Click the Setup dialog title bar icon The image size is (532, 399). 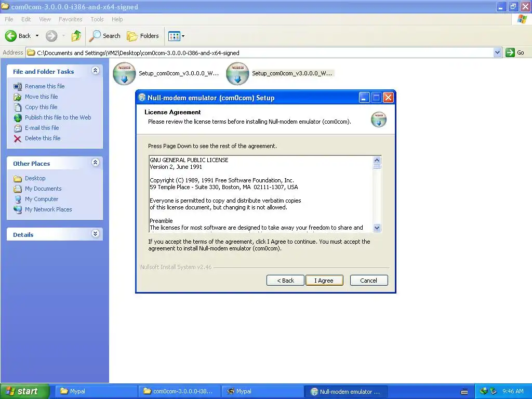142,98
